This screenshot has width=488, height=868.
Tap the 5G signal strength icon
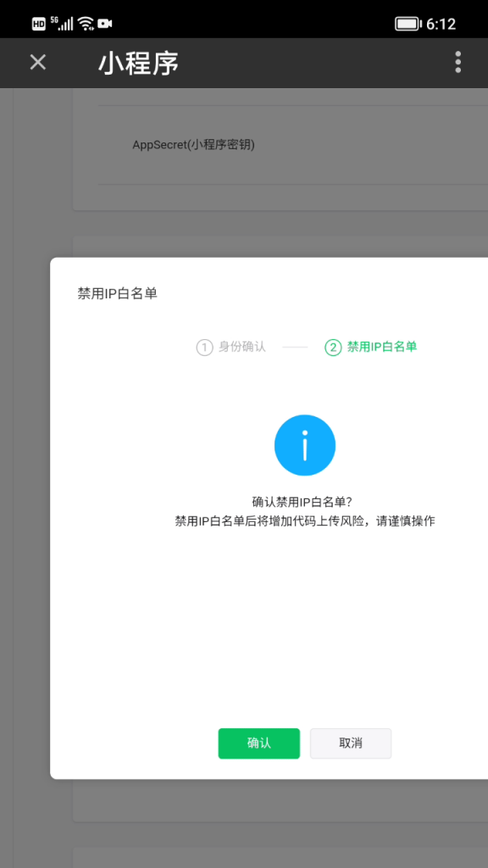coord(62,23)
